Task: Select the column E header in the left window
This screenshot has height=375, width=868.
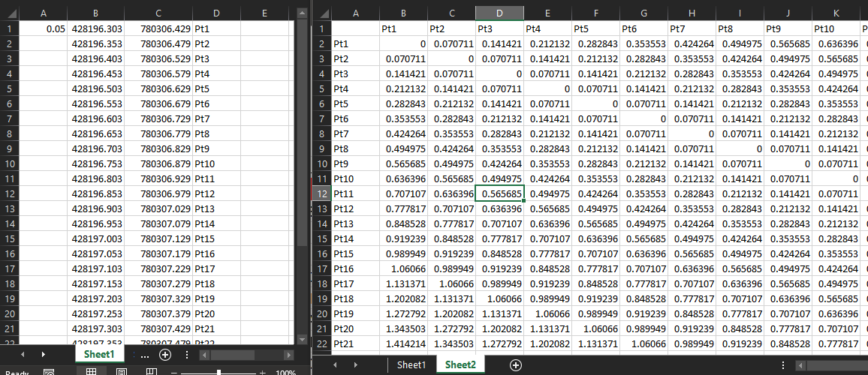Action: [x=264, y=13]
